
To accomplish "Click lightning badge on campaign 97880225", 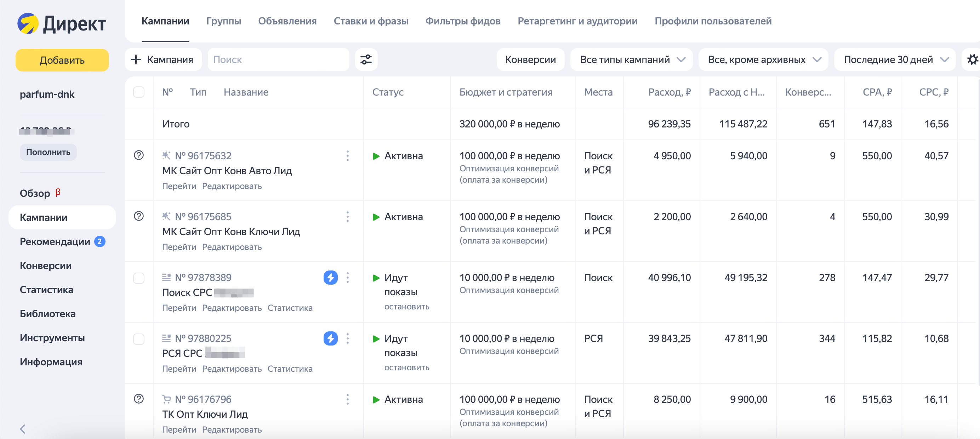I will pyautogui.click(x=330, y=338).
